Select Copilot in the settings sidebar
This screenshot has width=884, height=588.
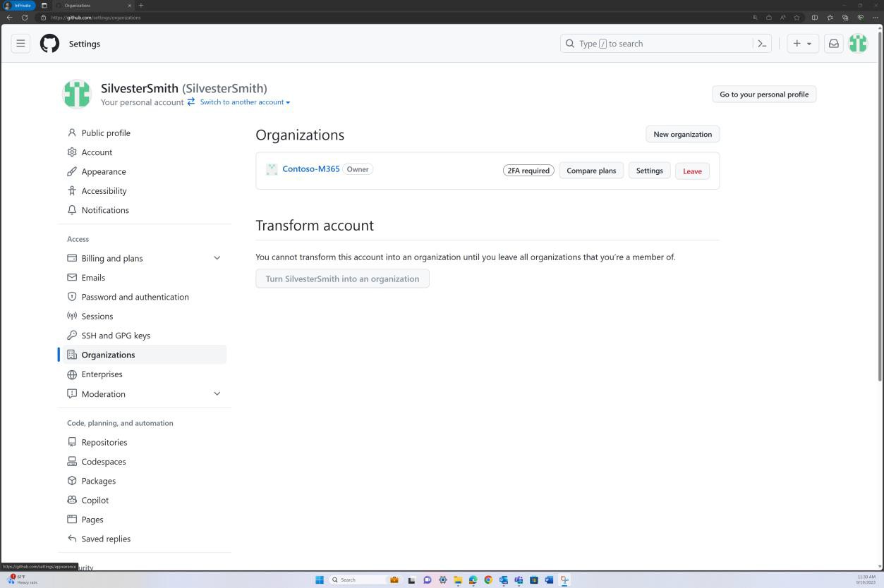(95, 500)
